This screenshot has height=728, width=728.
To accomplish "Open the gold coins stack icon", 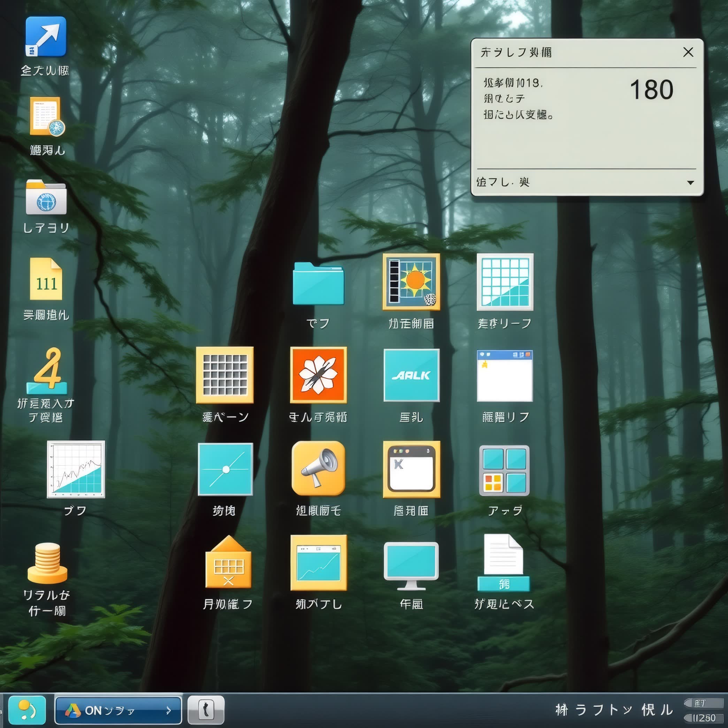I will point(47,562).
